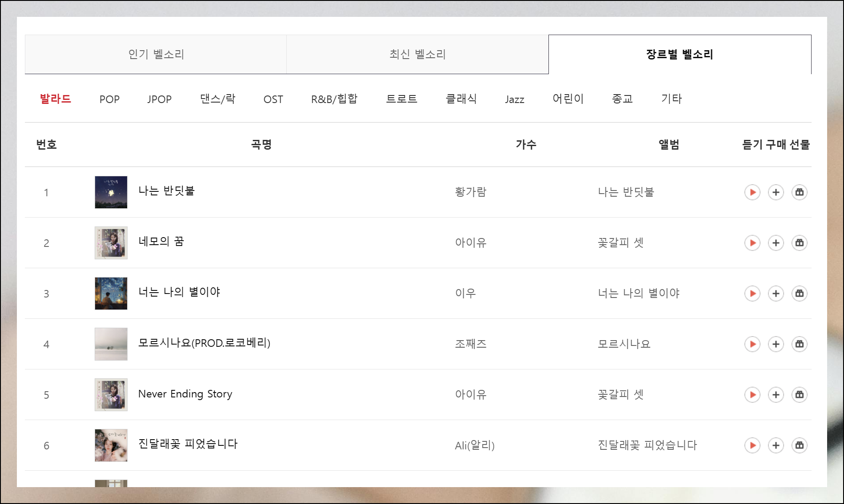Click the Never Ending Story cover thumbnail
Screen dimensions: 844x504
click(111, 395)
